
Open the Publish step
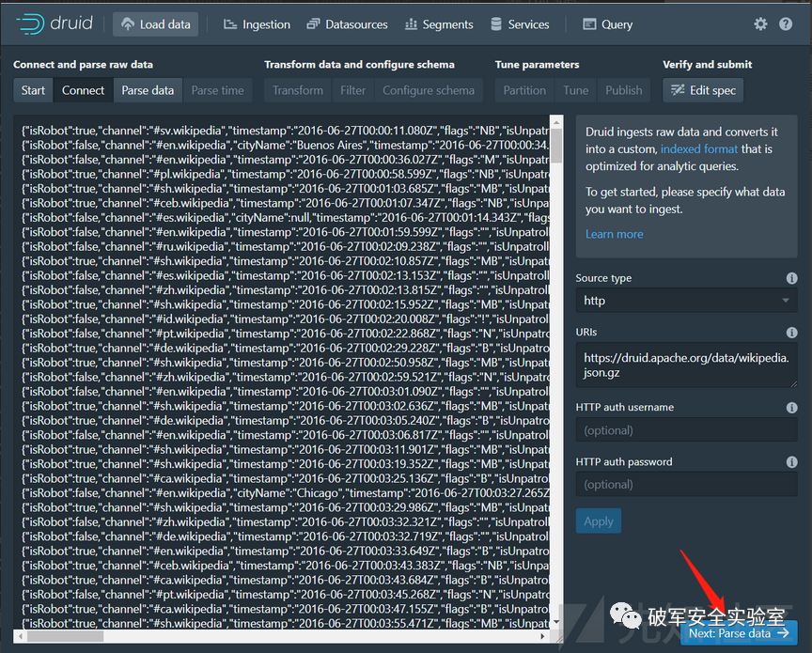[623, 90]
